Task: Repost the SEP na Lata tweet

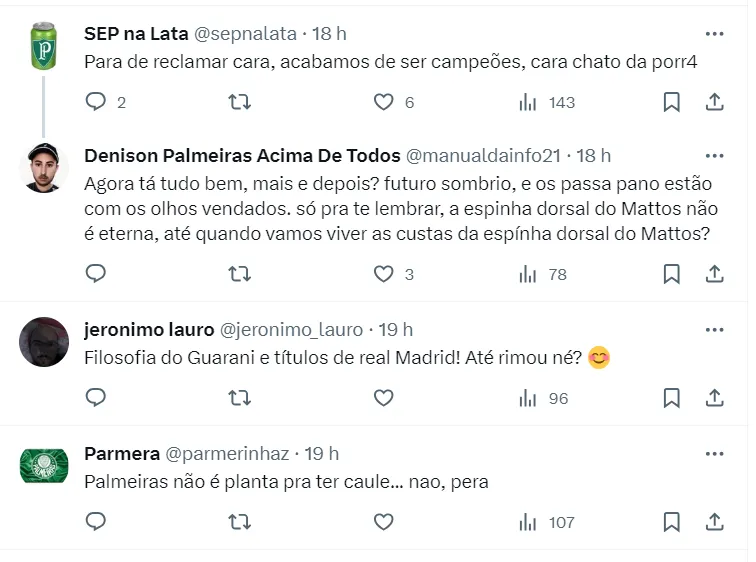Action: pyautogui.click(x=240, y=102)
